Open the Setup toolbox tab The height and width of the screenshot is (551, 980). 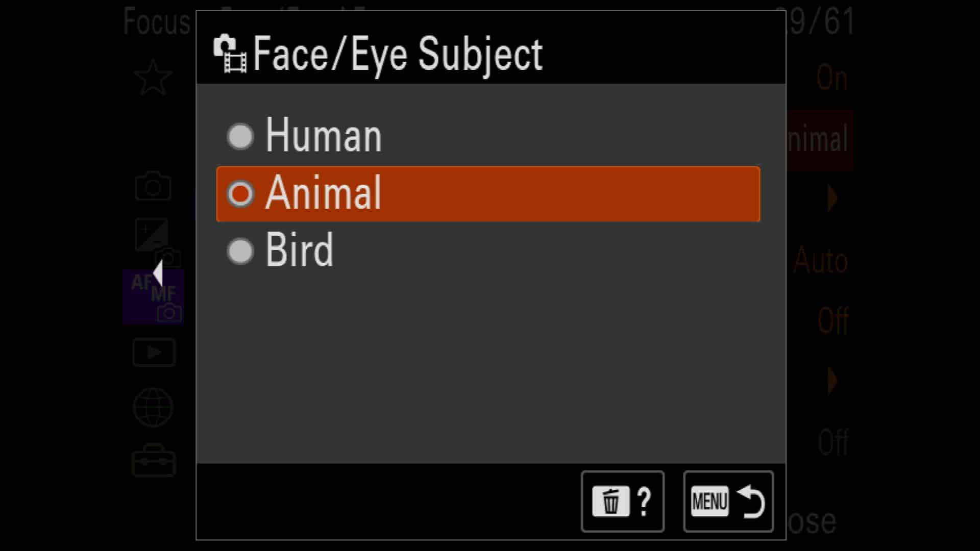click(153, 461)
